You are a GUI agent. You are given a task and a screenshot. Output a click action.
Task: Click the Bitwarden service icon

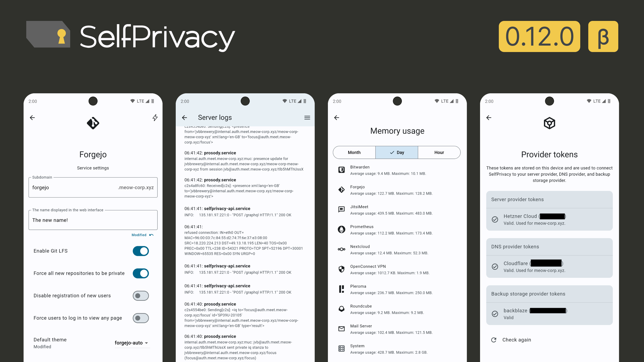point(342,170)
